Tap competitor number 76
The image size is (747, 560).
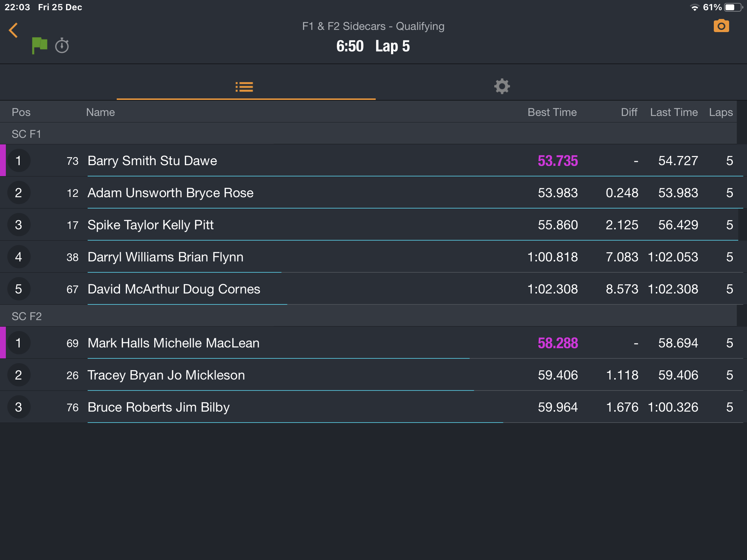[x=73, y=407]
